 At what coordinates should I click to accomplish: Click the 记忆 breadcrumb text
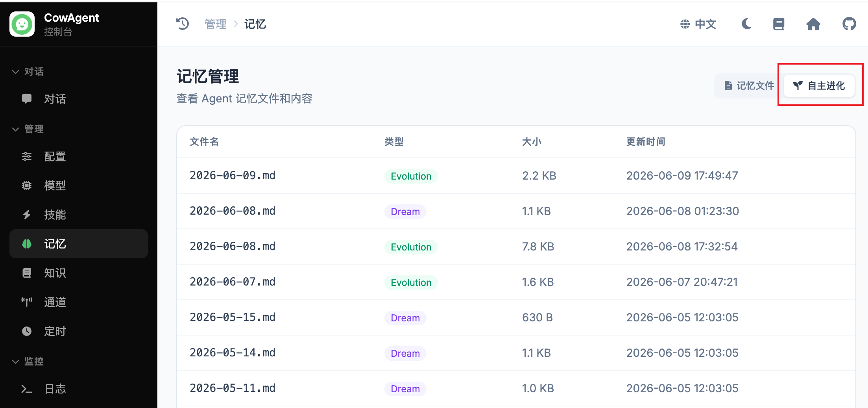(x=255, y=24)
